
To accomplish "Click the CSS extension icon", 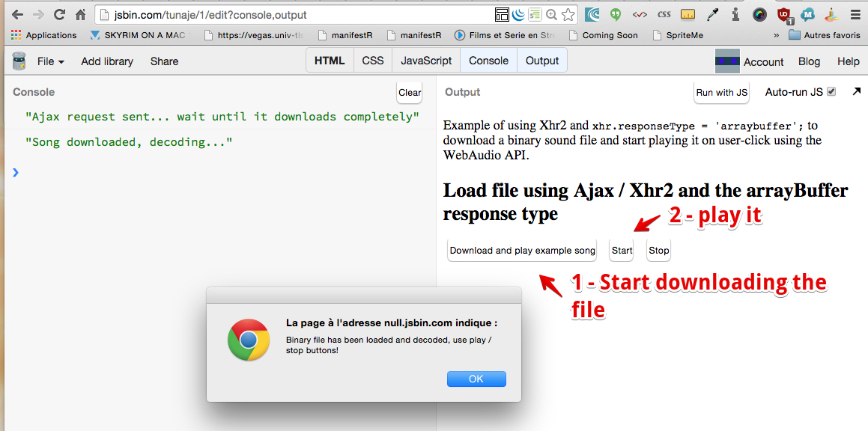I will 664,14.
